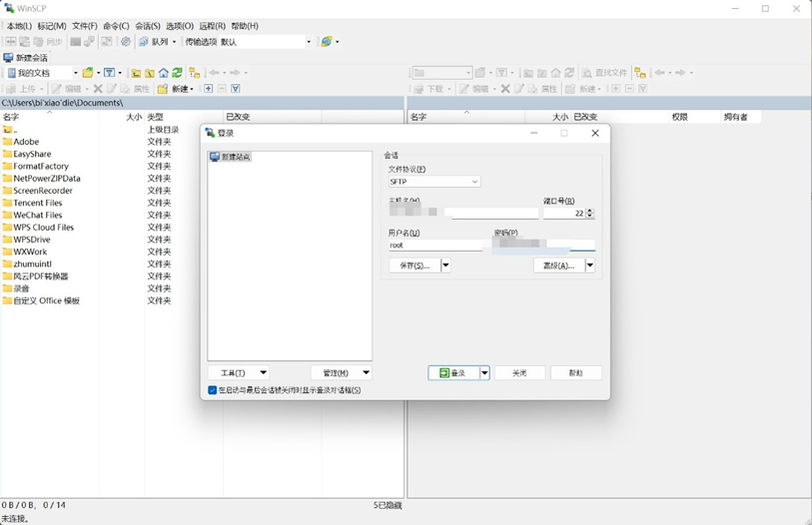The image size is (812, 525).
Task: Expand the 新建 dropdown arrow in local toolbar
Action: [x=192, y=89]
